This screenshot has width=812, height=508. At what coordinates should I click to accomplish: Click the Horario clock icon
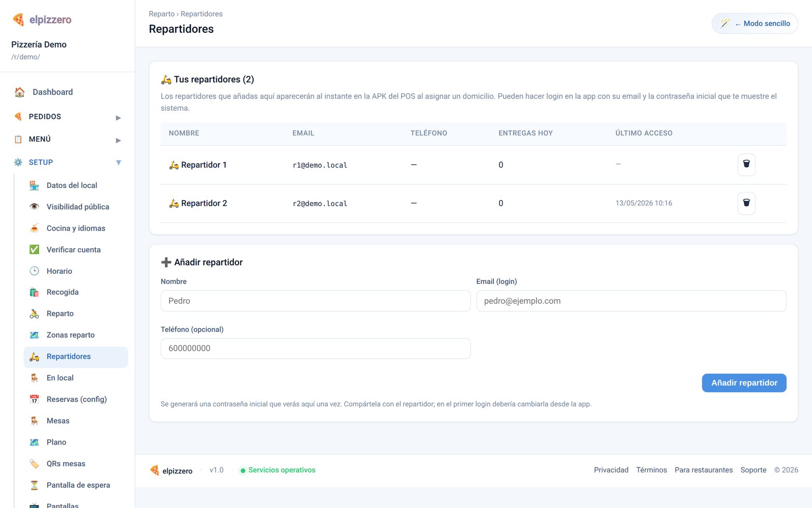point(34,271)
